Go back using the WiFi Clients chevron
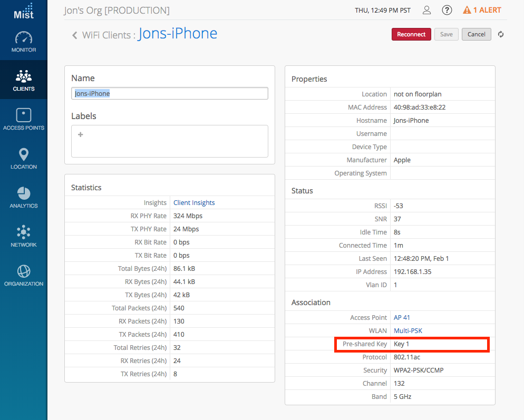The image size is (524, 420). [x=75, y=35]
